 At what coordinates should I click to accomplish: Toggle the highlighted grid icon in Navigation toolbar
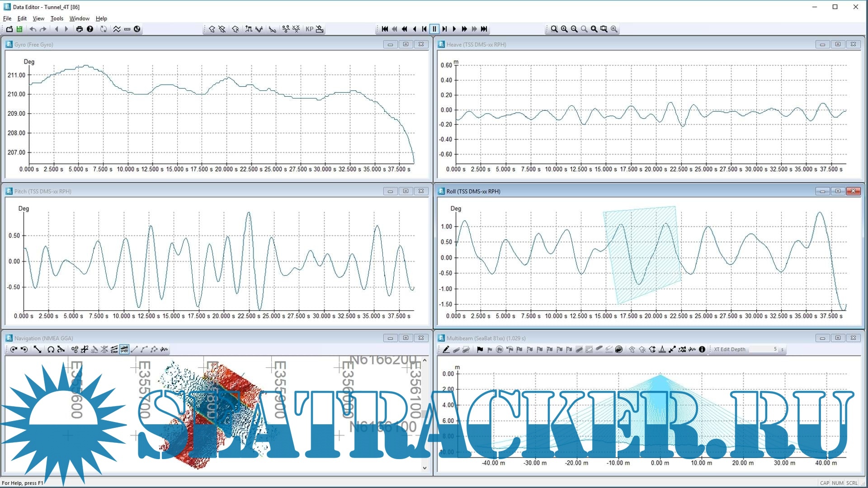pyautogui.click(x=124, y=349)
